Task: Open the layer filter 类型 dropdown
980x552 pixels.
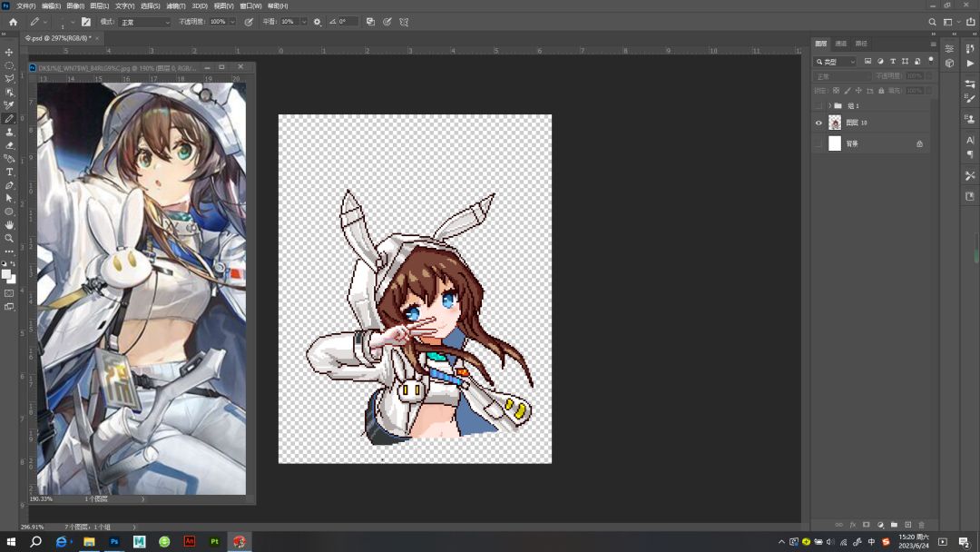Action: point(836,62)
